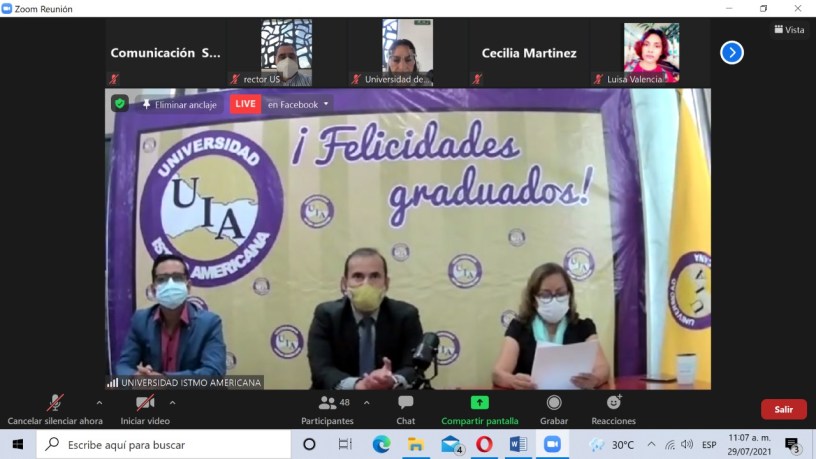Expand audio options arrow beside microphone
The width and height of the screenshot is (816, 459).
(x=98, y=403)
